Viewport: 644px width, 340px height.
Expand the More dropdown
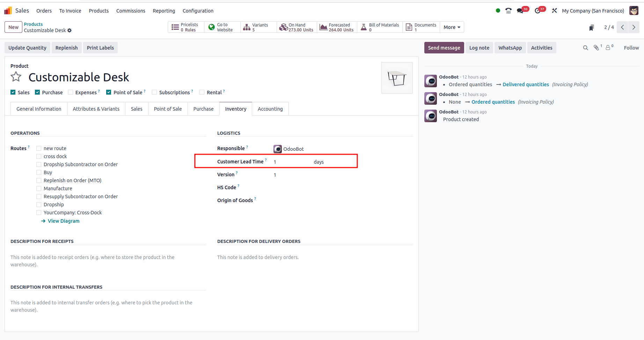[x=452, y=27]
